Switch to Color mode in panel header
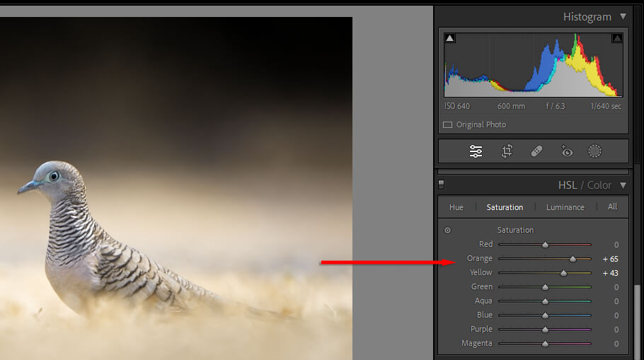644x360 pixels. [x=599, y=185]
